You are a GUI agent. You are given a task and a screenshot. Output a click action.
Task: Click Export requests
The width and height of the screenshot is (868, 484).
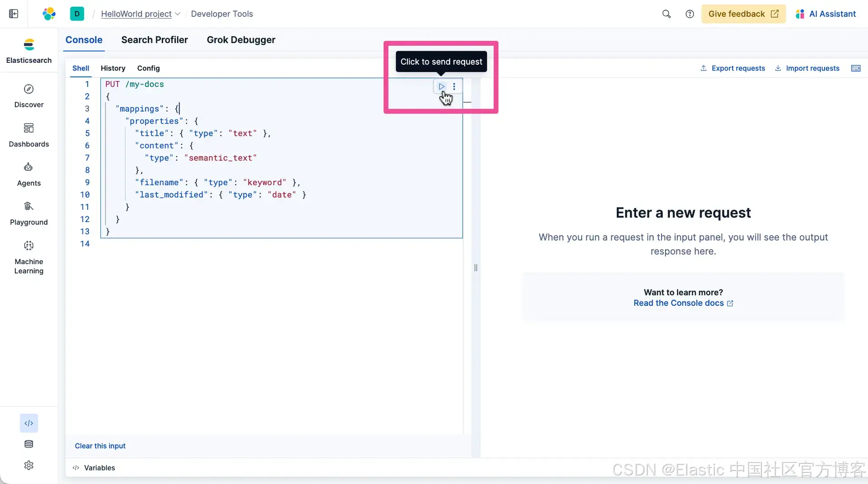coord(733,68)
